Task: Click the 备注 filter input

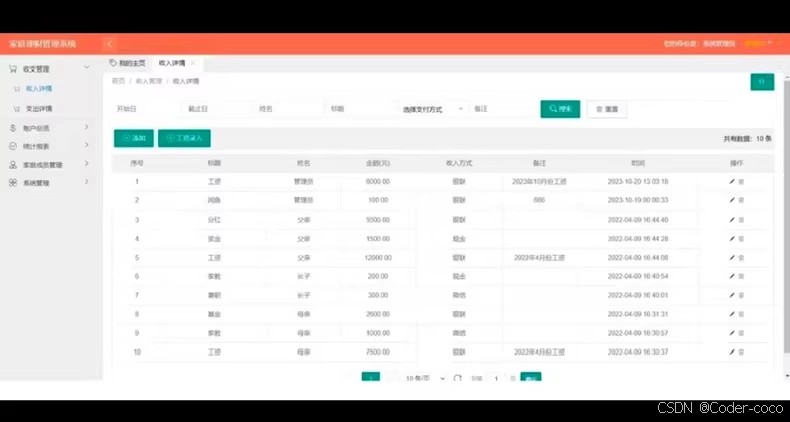Action: (503, 109)
